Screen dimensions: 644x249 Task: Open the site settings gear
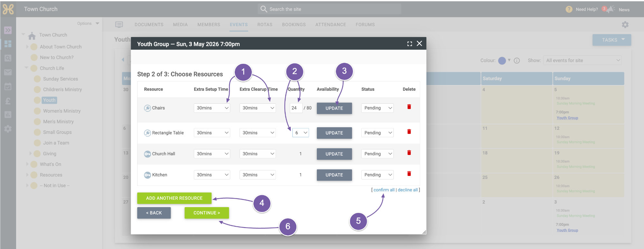coord(625,24)
